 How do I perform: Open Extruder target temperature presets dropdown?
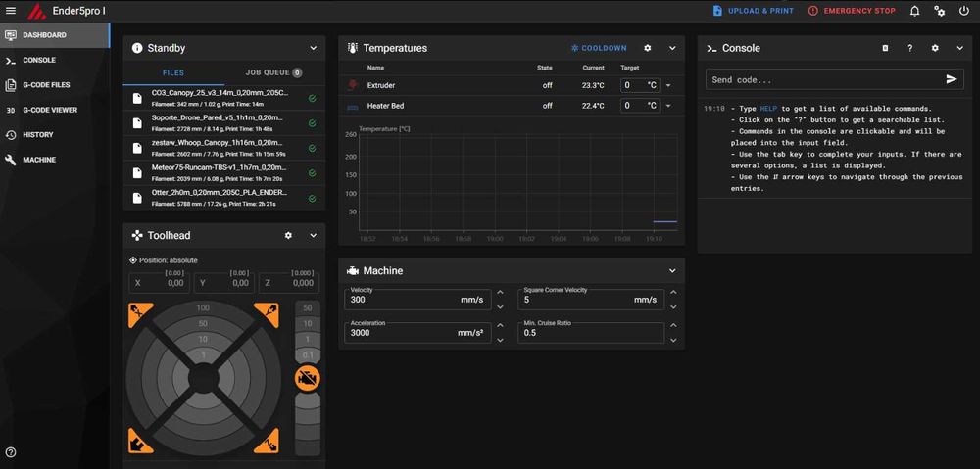coord(668,85)
